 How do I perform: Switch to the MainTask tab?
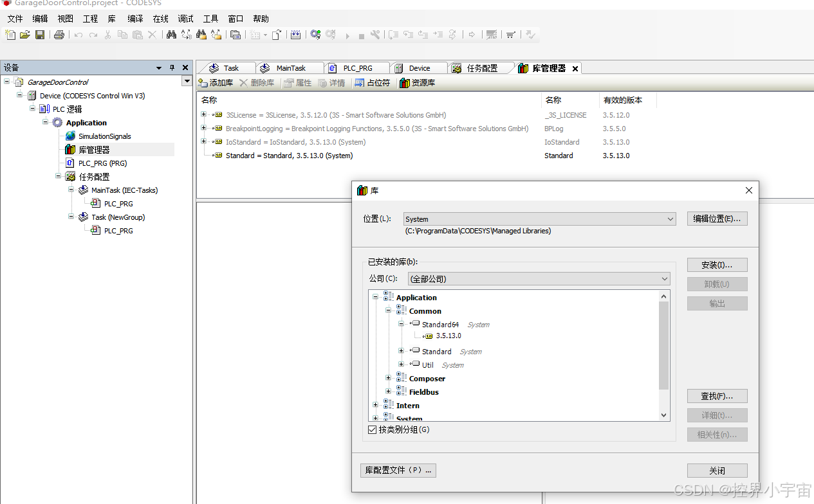click(290, 68)
